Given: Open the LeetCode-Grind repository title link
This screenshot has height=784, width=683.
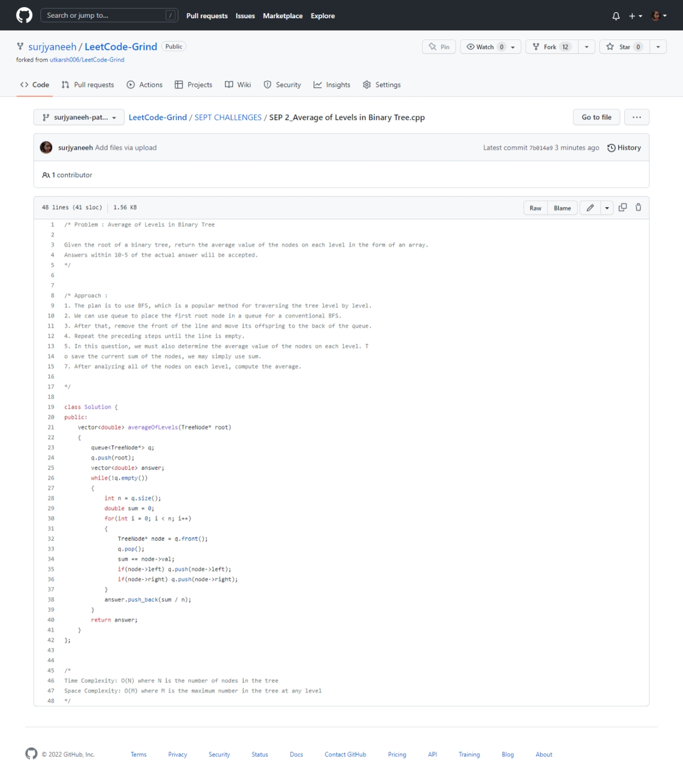Looking at the screenshot, I should [x=121, y=47].
